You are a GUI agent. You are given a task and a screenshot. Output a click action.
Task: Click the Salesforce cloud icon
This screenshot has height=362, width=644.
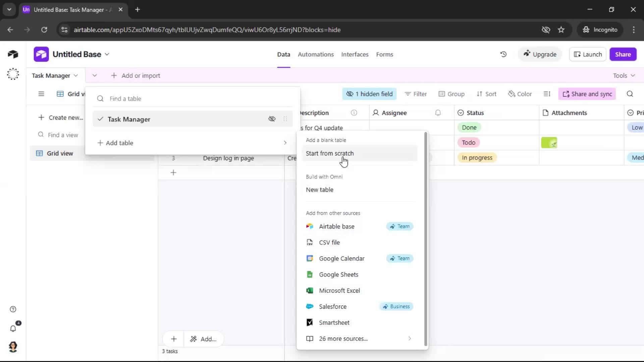click(x=310, y=306)
